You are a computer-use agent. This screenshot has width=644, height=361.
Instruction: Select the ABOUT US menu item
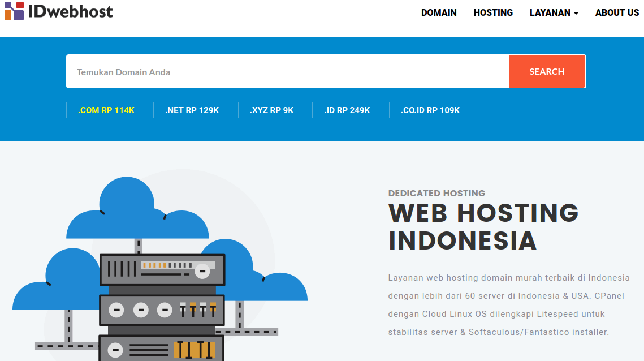pyautogui.click(x=617, y=12)
